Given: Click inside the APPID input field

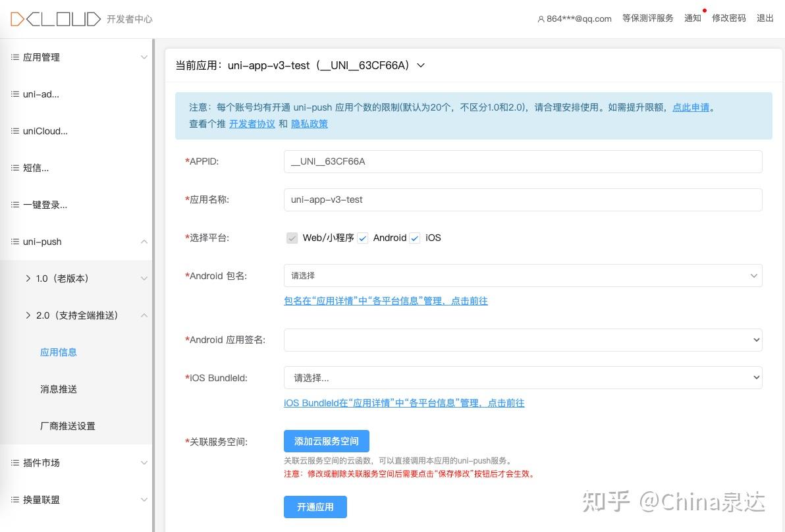Looking at the screenshot, I should (523, 161).
